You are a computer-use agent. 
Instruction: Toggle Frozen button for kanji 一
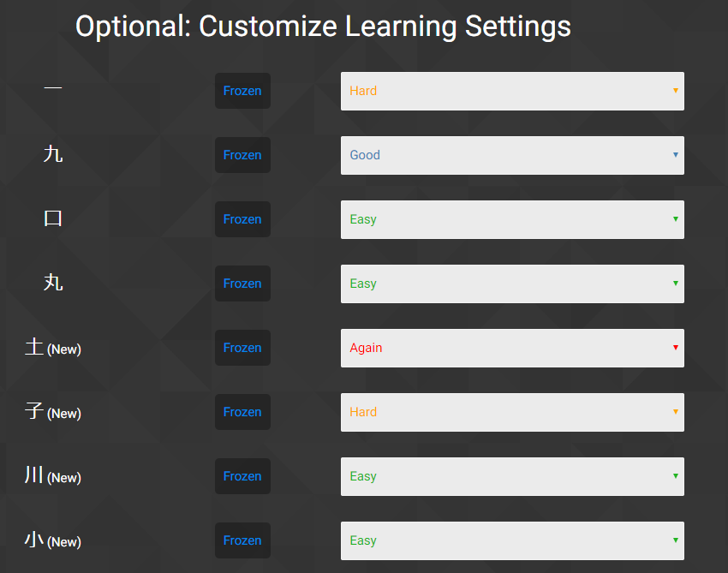point(242,91)
